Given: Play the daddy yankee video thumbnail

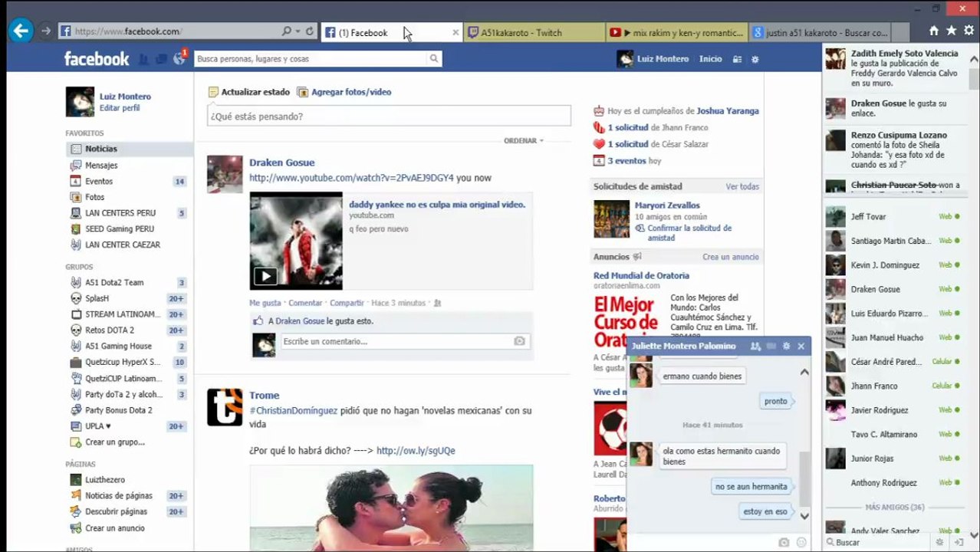Looking at the screenshot, I should 296,241.
